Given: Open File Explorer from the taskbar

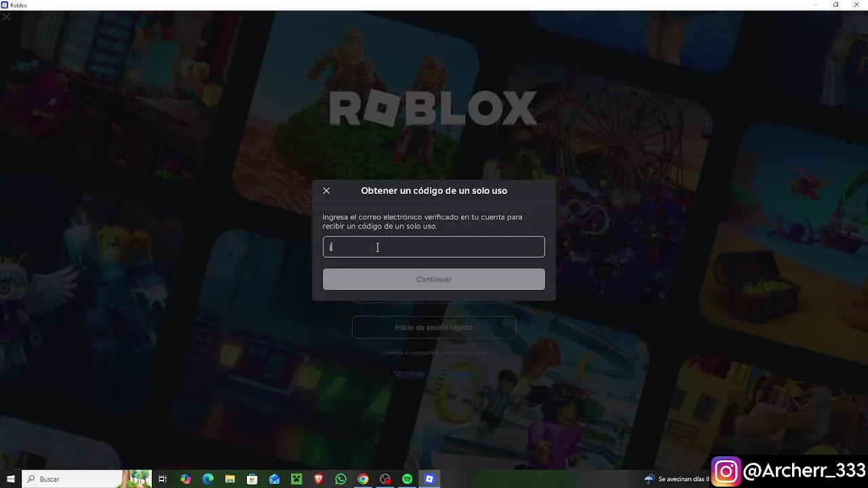Looking at the screenshot, I should pos(230,479).
